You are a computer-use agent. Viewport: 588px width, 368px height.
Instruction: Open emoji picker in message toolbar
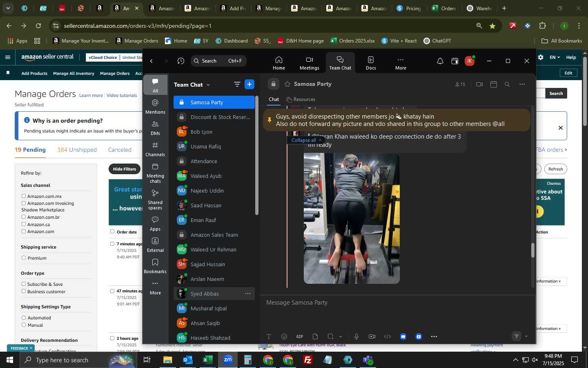(x=284, y=337)
